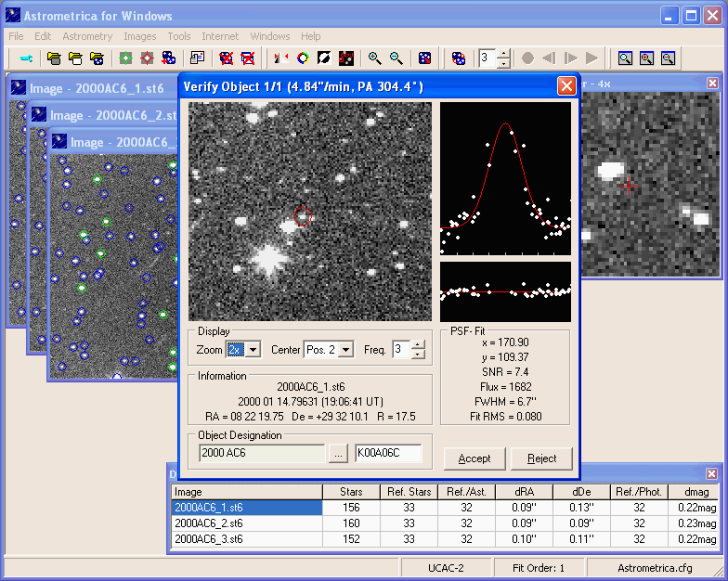Click the K00A06C designation text field

click(388, 454)
